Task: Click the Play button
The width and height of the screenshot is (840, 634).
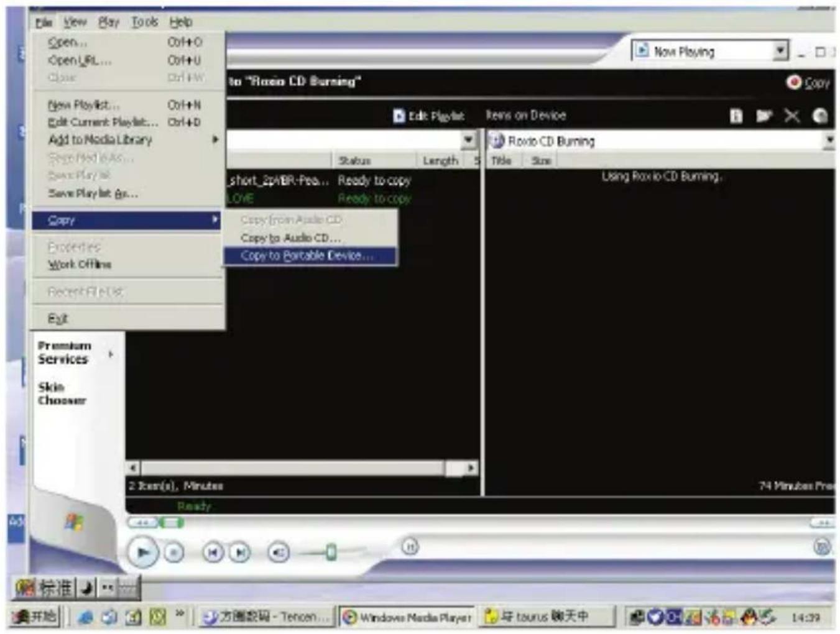Action: click(x=142, y=552)
